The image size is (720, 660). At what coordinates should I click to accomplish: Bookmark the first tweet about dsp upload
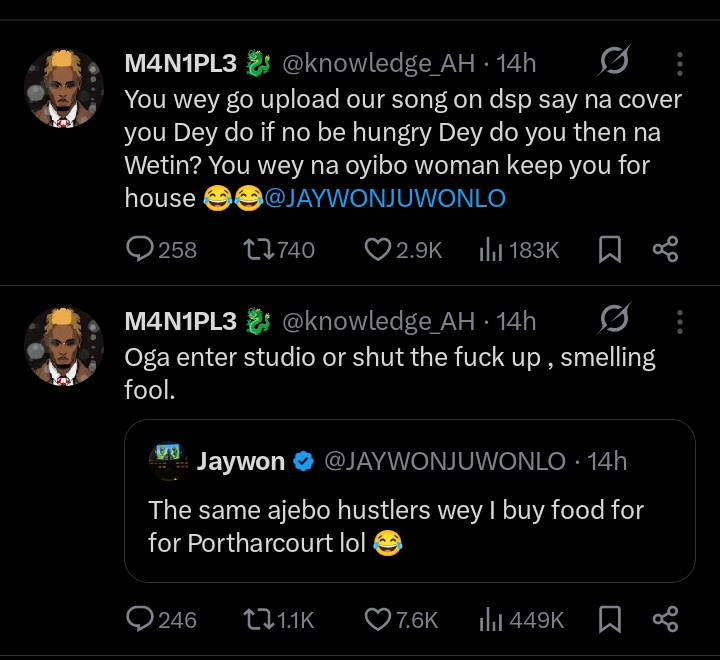[x=609, y=250]
